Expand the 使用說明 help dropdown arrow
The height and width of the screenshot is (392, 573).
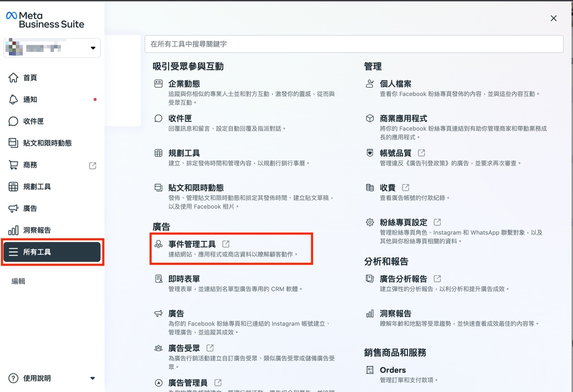[x=92, y=378]
